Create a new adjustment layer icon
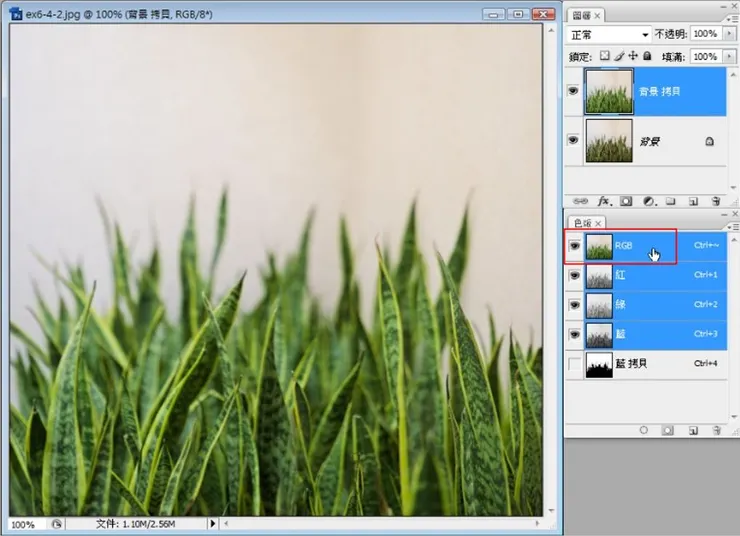740x536 pixels. point(648,201)
